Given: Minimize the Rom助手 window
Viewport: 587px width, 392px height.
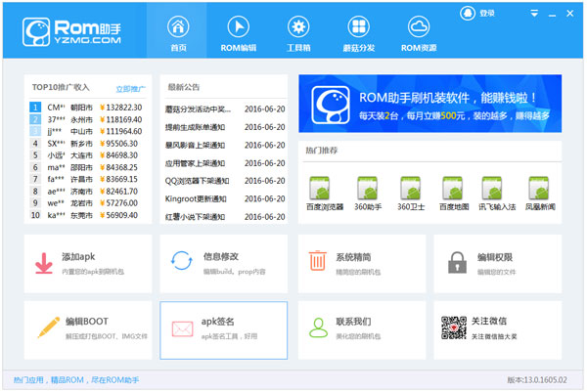Looking at the screenshot, I should [552, 15].
